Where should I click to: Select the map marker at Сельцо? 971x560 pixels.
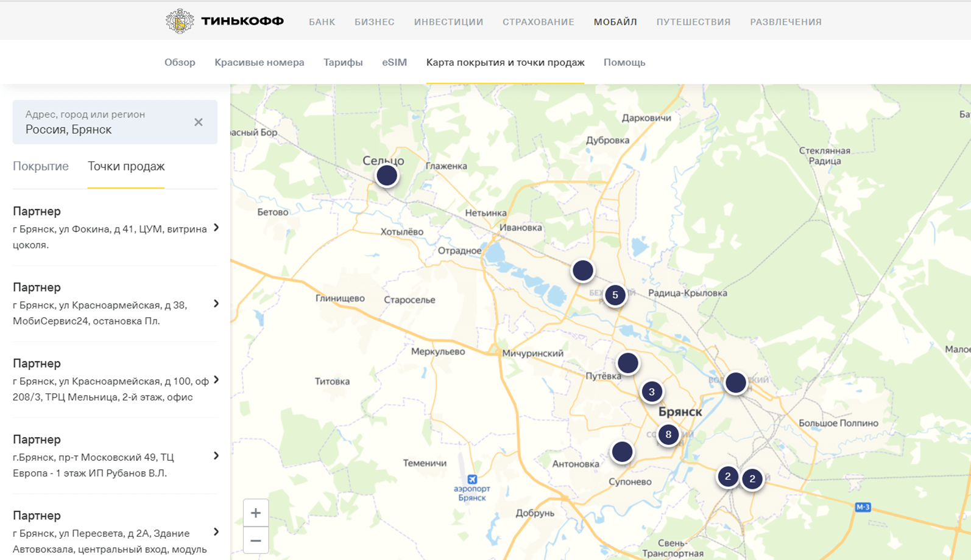pos(387,176)
